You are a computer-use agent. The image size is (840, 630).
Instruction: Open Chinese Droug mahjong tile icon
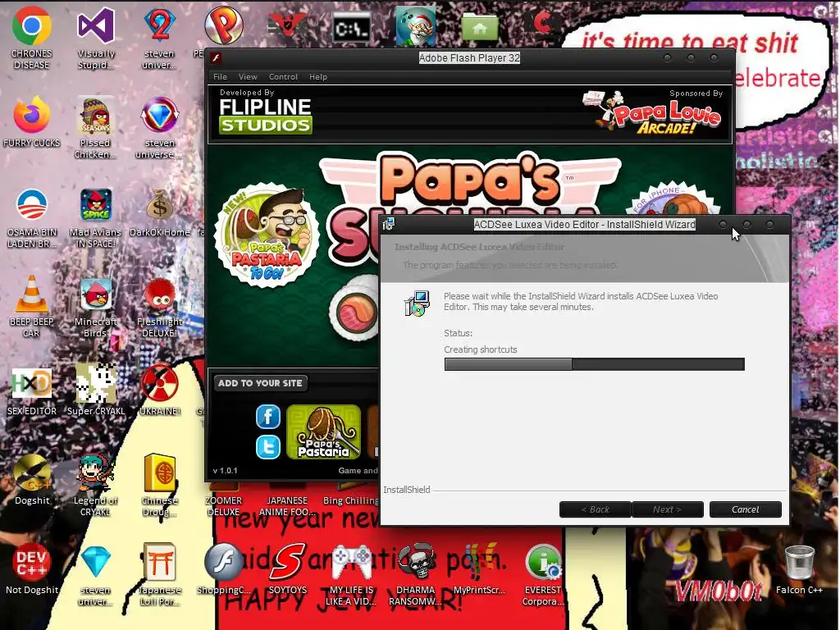click(x=160, y=472)
